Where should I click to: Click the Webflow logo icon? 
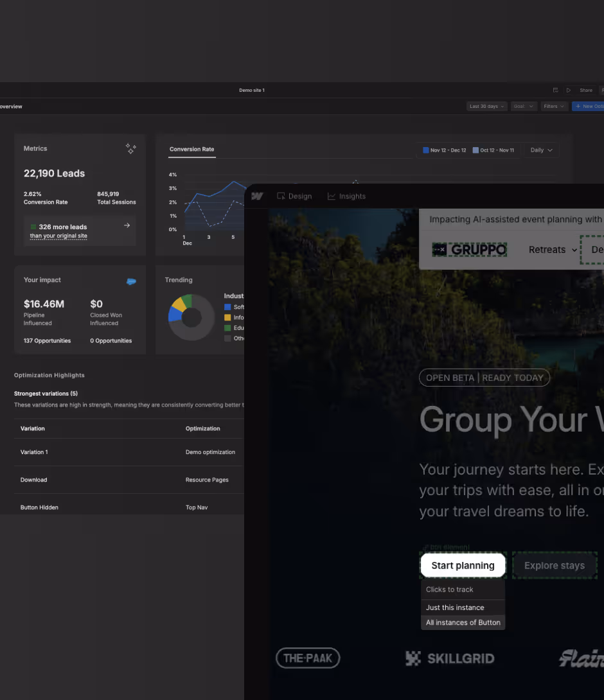click(x=257, y=197)
